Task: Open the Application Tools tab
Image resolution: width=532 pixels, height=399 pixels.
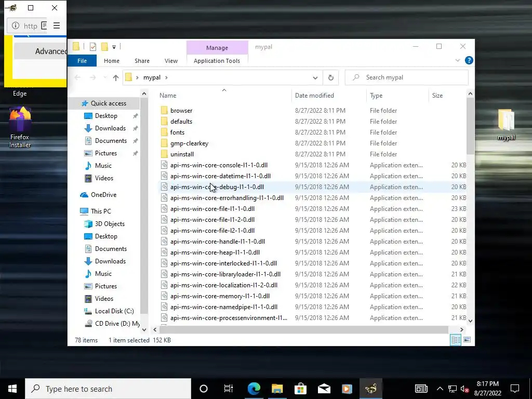Action: click(x=217, y=61)
